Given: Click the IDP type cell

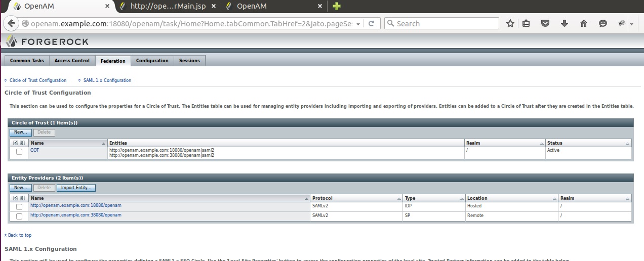Looking at the screenshot, I should 434,206.
